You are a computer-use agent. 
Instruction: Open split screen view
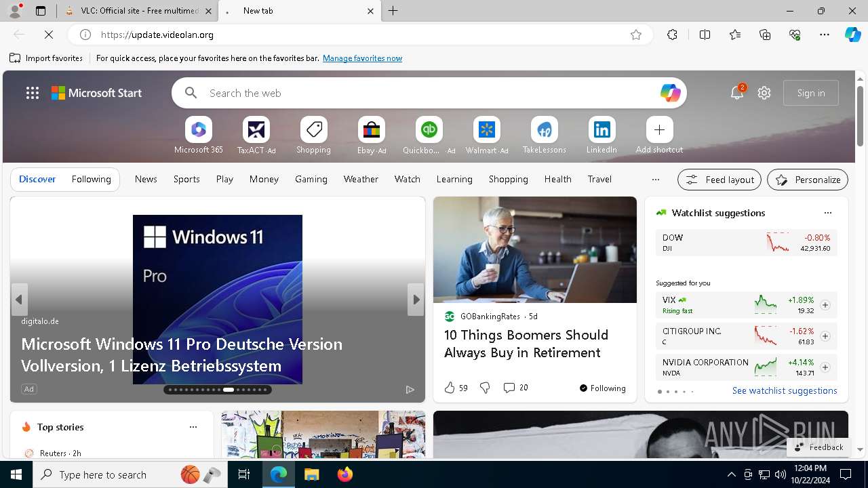[705, 35]
